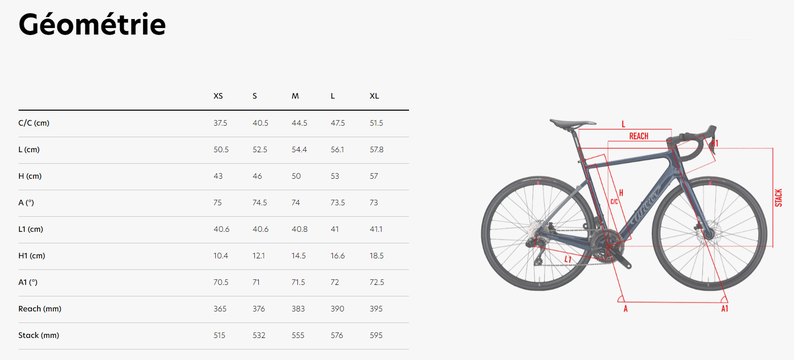Viewport: 794px width, 360px height.
Task: Click the front wheel of the bike
Action: [709, 233]
